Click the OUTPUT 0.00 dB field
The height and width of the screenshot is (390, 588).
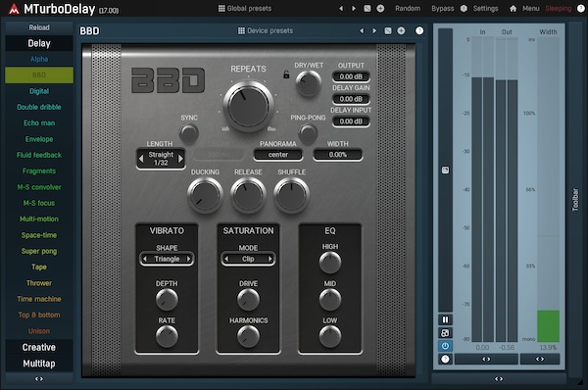(x=351, y=76)
